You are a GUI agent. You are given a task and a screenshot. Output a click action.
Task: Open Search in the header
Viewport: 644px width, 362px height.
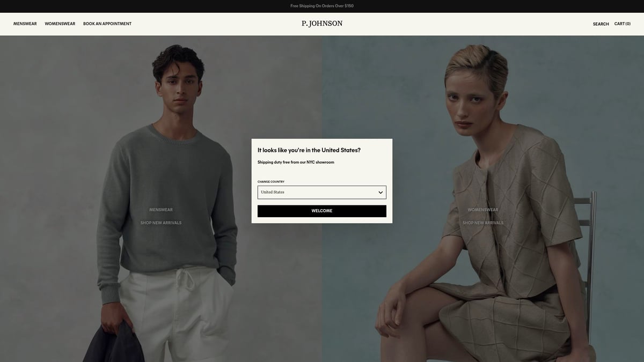pyautogui.click(x=601, y=24)
